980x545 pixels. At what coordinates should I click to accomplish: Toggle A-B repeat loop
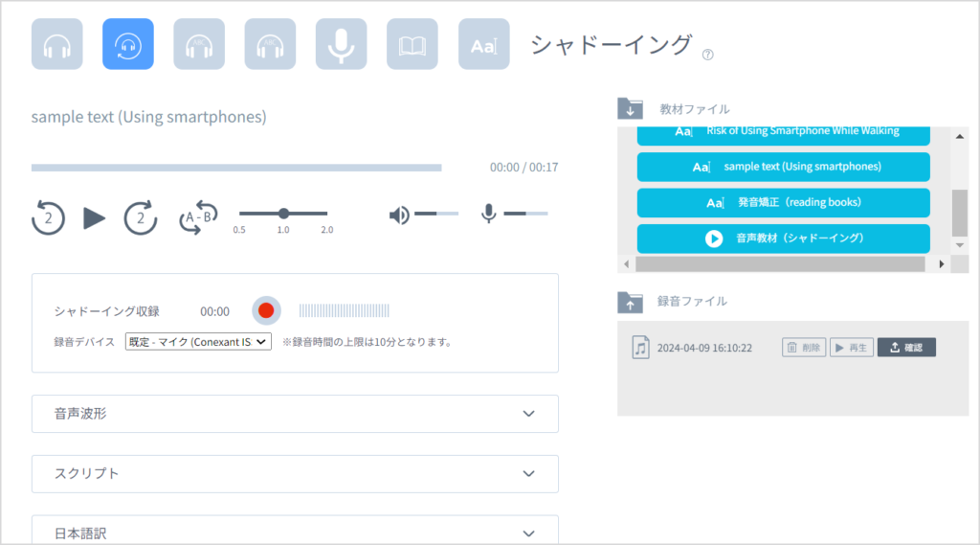pos(198,217)
